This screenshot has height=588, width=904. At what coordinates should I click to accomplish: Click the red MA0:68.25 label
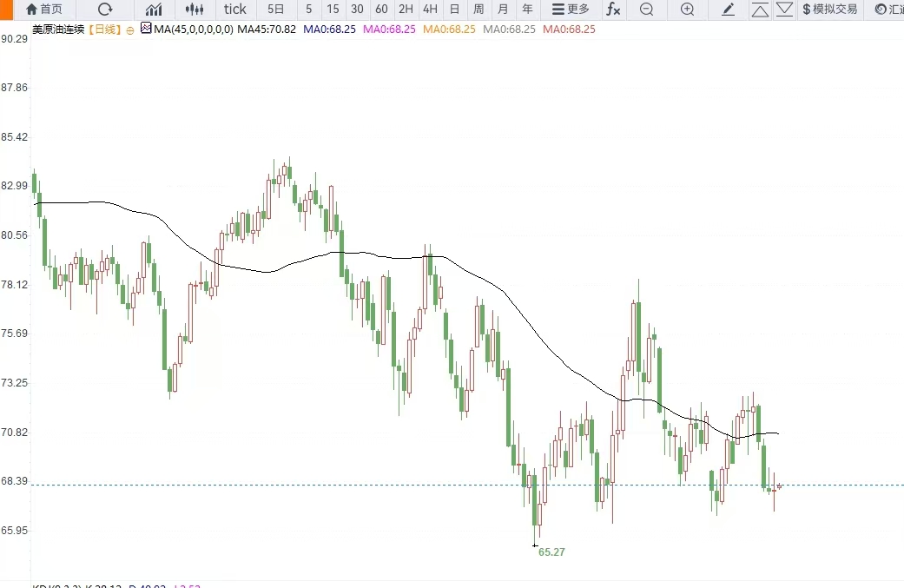pos(569,30)
